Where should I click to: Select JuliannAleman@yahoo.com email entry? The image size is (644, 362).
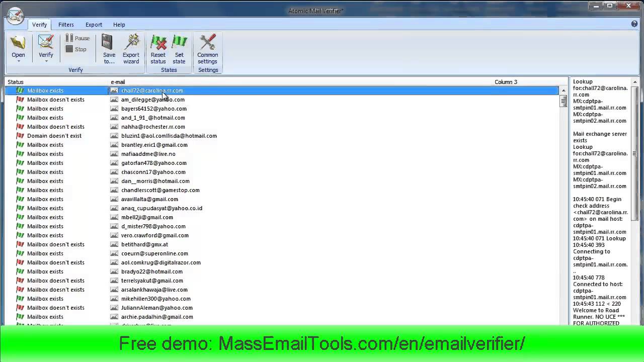(x=156, y=308)
